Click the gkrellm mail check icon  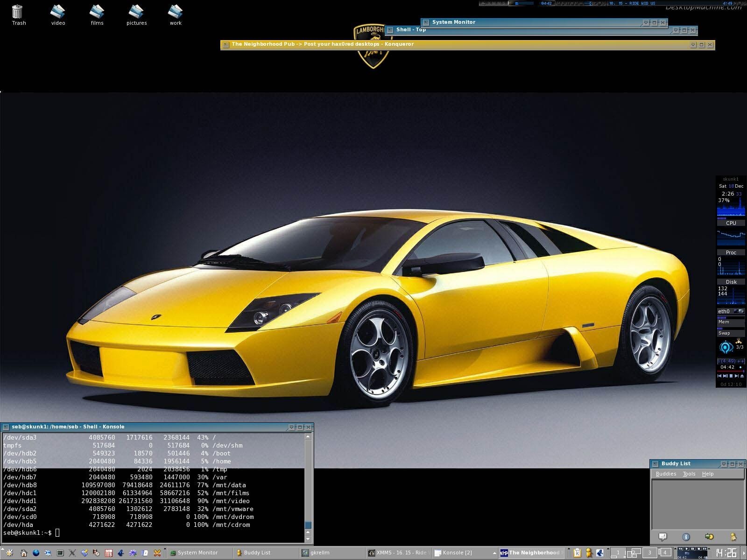coord(739,342)
